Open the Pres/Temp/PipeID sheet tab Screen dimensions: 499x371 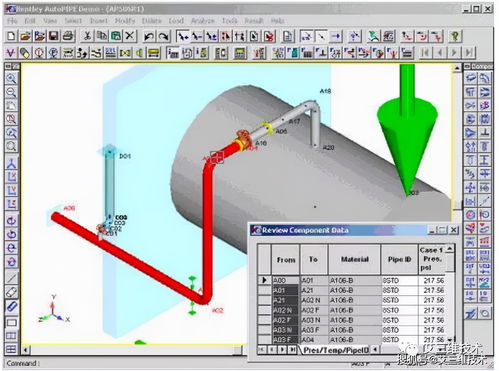(x=336, y=350)
